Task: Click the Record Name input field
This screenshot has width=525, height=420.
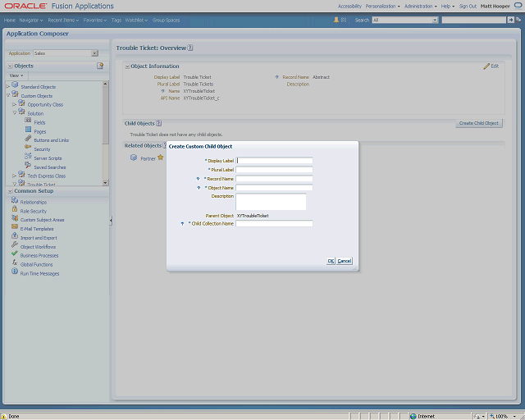Action: pyautogui.click(x=274, y=179)
